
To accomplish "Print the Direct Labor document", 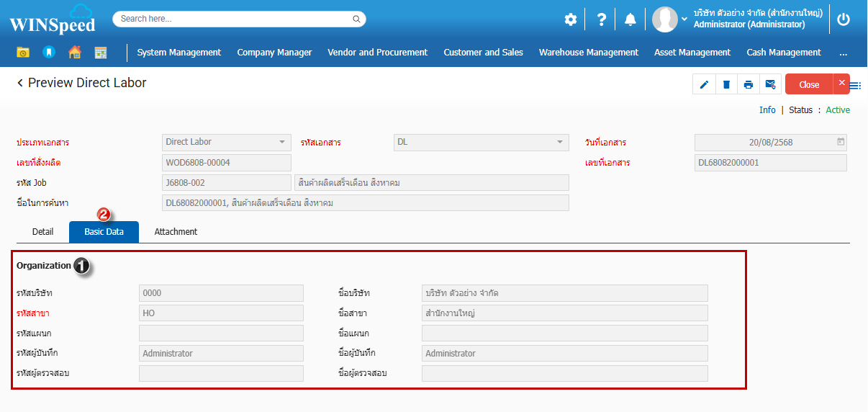I will 749,84.
